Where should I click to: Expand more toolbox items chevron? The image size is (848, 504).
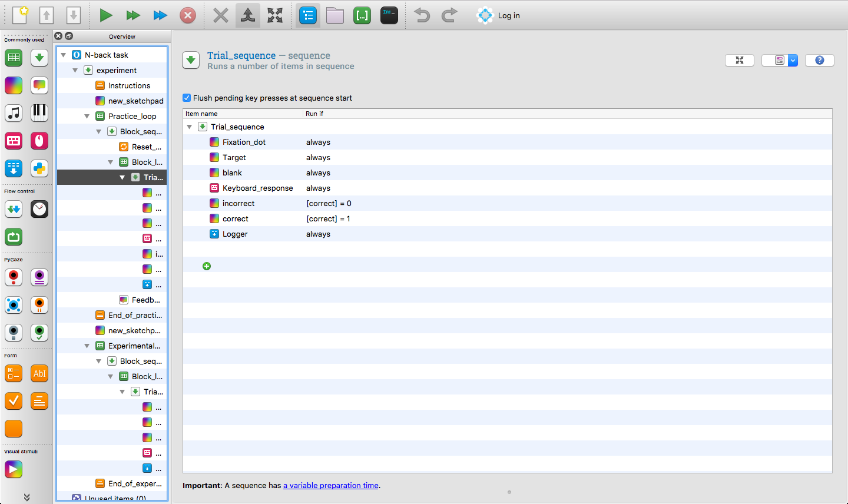pyautogui.click(x=26, y=498)
